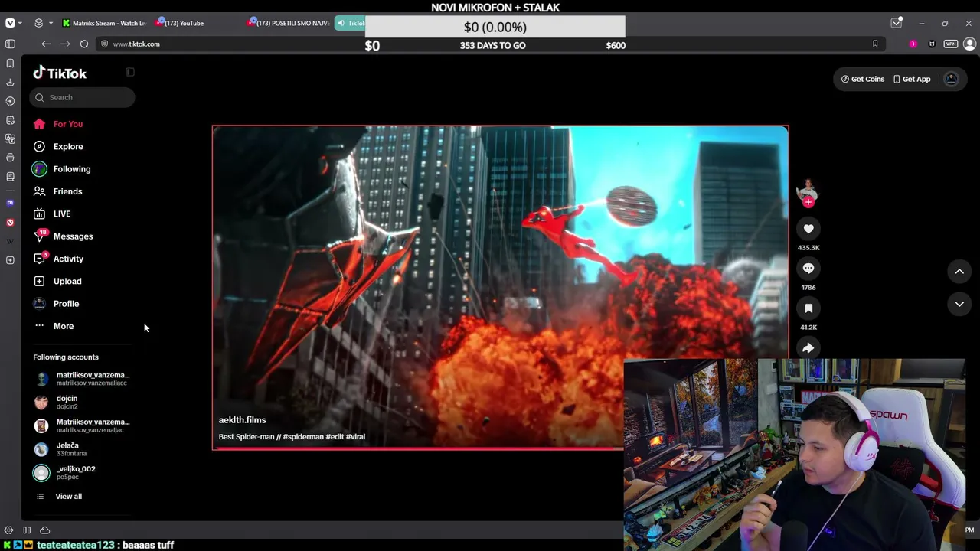Click the #edit hashtag
The image size is (980, 551).
click(335, 437)
